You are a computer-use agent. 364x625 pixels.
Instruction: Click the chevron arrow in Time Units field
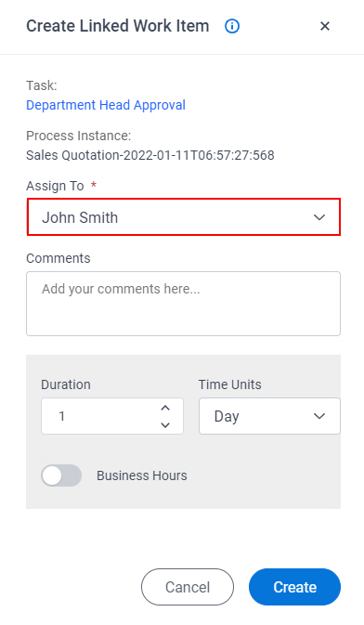coord(319,417)
